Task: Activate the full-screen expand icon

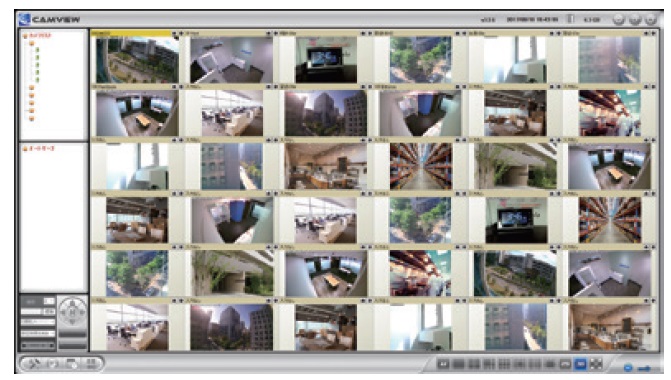Action: point(596,364)
